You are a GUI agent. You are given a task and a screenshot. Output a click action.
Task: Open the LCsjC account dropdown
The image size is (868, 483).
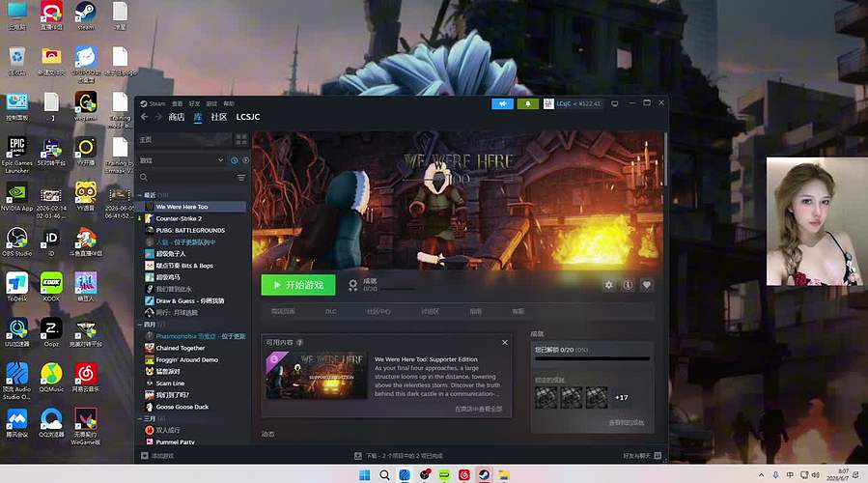coord(573,103)
